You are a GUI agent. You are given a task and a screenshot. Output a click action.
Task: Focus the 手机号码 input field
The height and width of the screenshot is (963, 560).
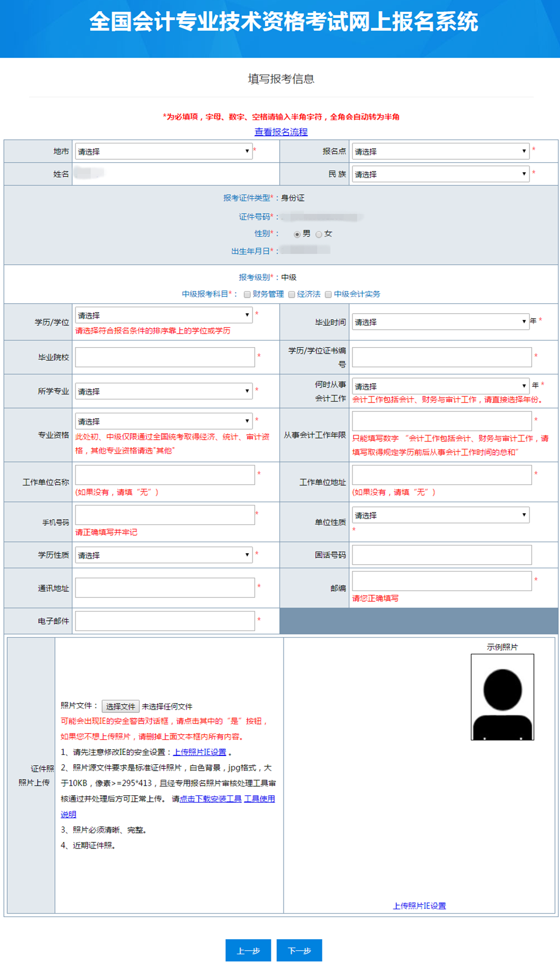pos(165,515)
